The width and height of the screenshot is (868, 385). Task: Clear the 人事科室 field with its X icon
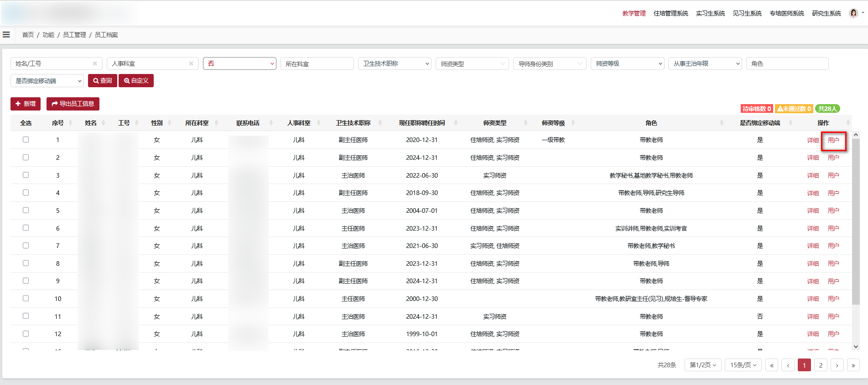point(191,63)
